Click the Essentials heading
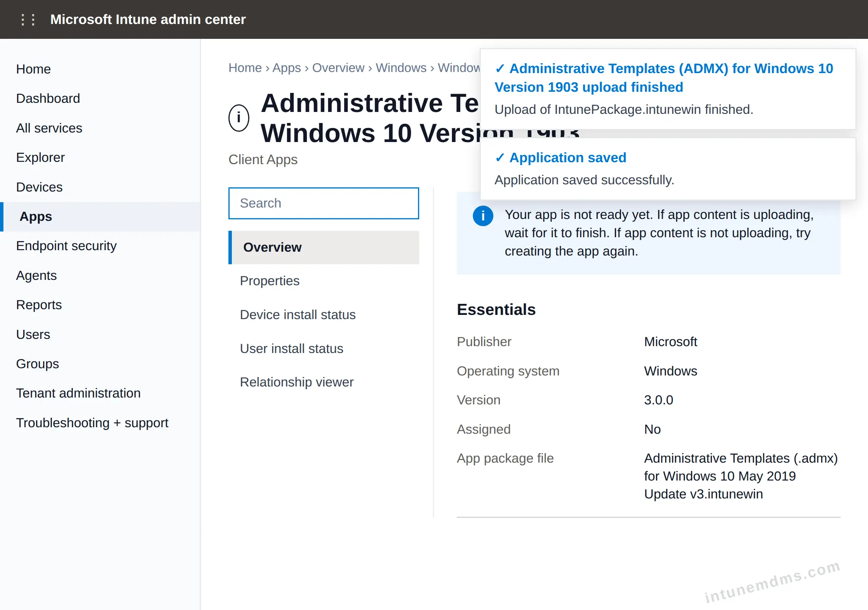The image size is (868, 610). [x=496, y=310]
